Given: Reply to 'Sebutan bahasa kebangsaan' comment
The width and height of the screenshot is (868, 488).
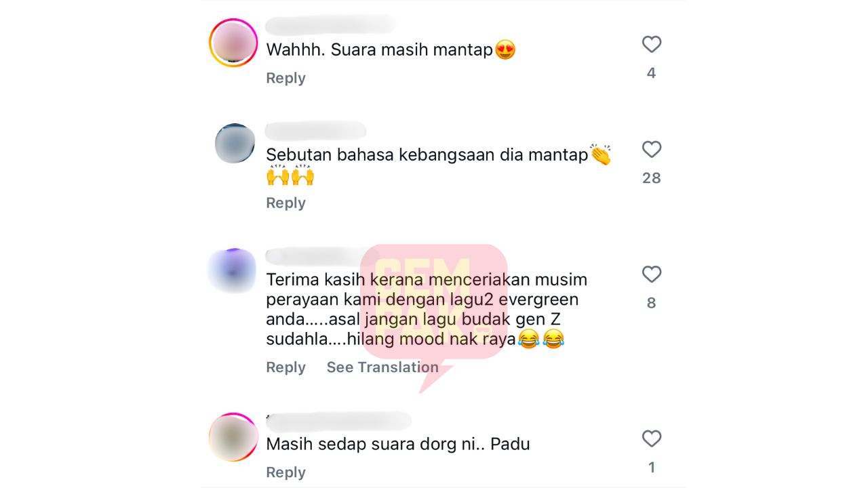Looking at the screenshot, I should [x=285, y=203].
